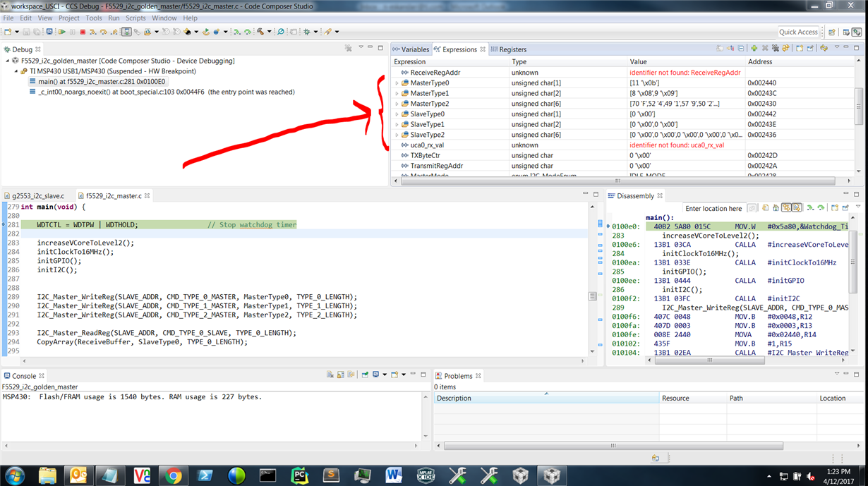Expand the MasterType2 expression

click(x=397, y=104)
